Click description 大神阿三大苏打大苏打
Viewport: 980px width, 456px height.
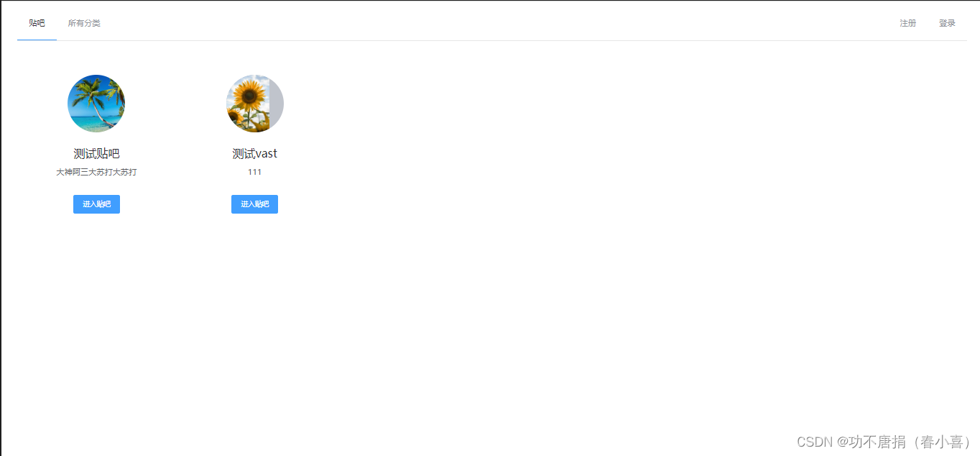coord(96,172)
